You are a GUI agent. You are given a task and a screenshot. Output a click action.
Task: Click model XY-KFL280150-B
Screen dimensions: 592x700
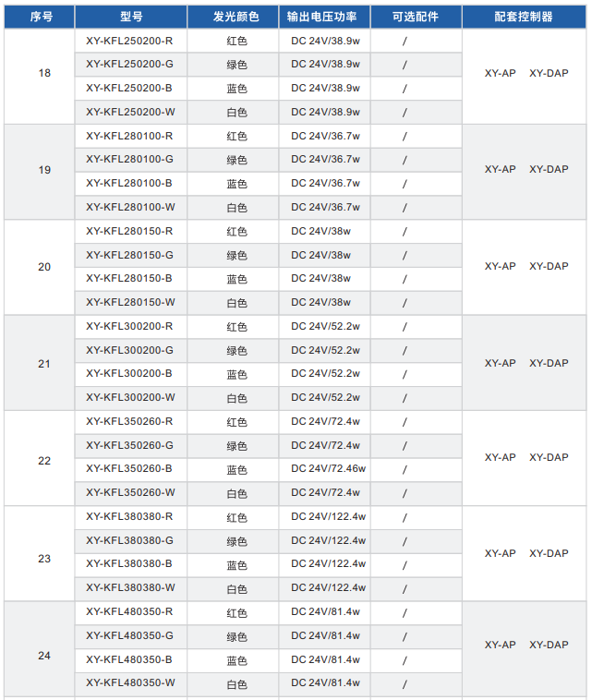click(x=130, y=279)
